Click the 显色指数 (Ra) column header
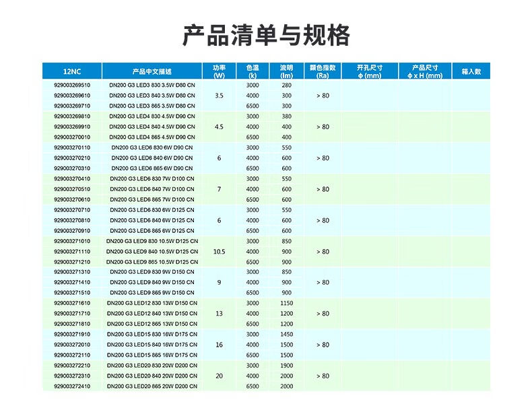This screenshot has width=532, height=416. (322, 71)
